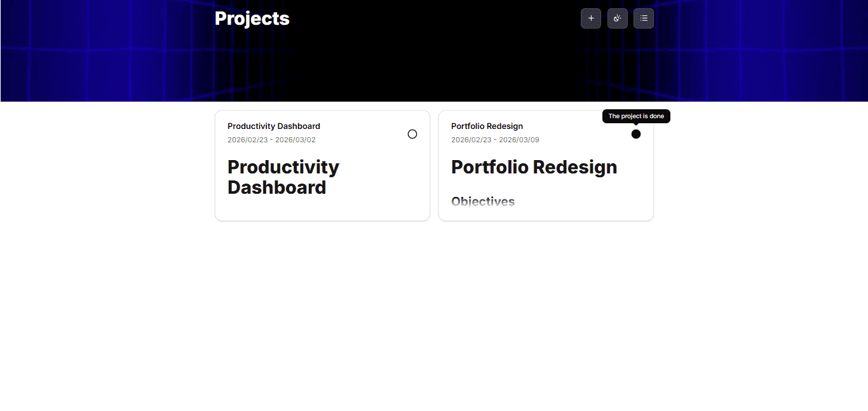Switch to list view icon
Image resolution: width=868 pixels, height=411 pixels.
click(x=644, y=18)
